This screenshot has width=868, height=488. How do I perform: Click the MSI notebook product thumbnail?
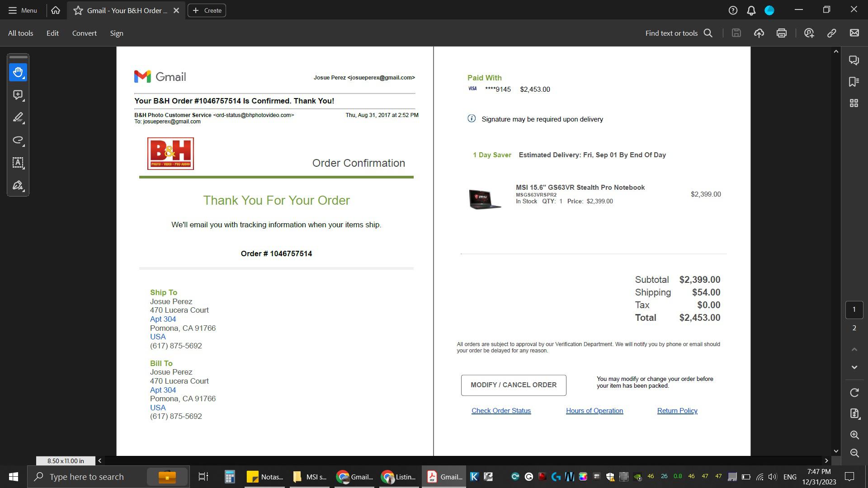click(x=485, y=199)
